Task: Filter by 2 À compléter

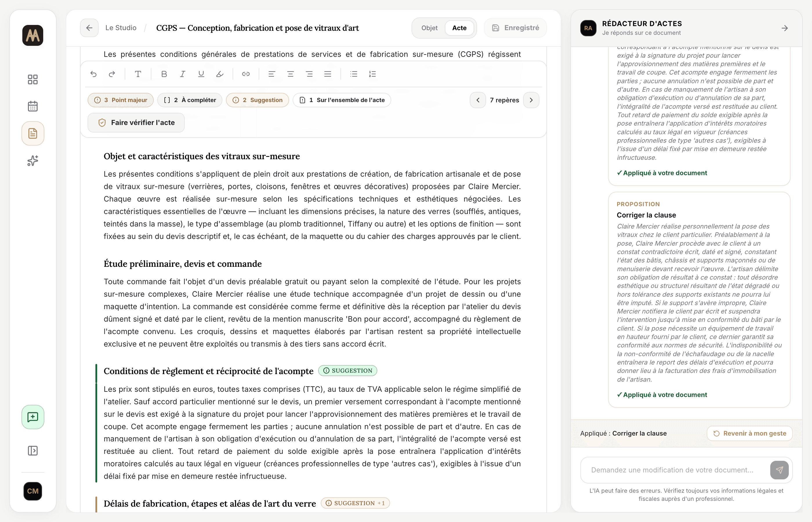Action: click(x=190, y=100)
